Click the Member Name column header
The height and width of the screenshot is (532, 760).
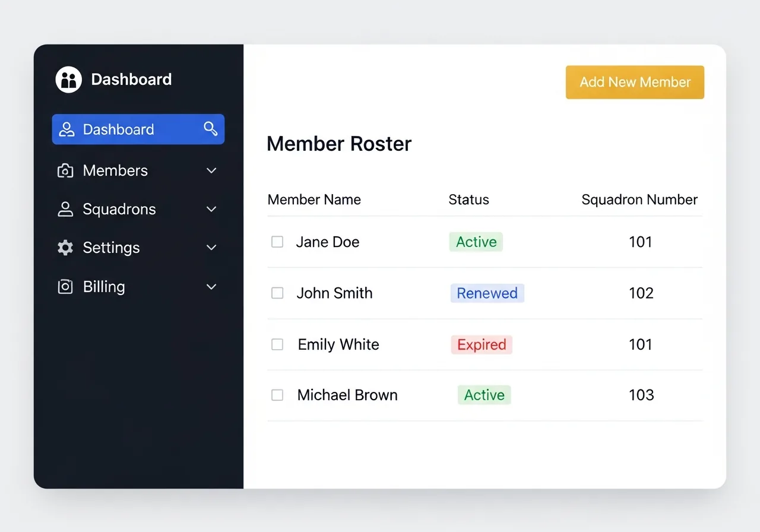click(314, 199)
